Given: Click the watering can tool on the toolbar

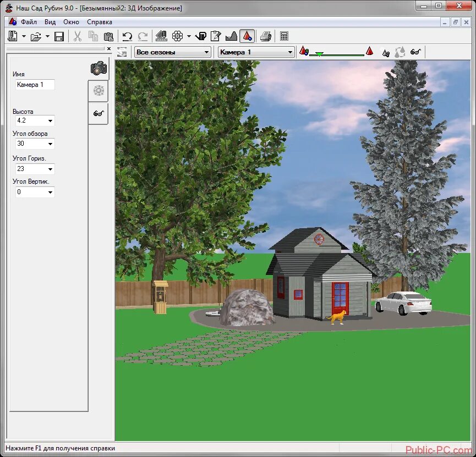Looking at the screenshot, I should [200, 36].
